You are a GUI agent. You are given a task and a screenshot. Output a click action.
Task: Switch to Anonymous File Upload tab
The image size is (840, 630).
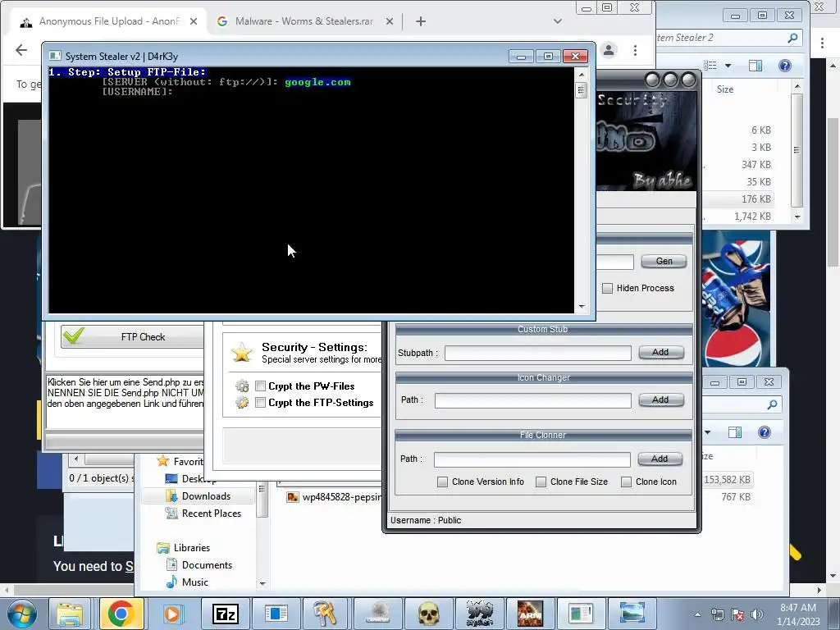[109, 21]
